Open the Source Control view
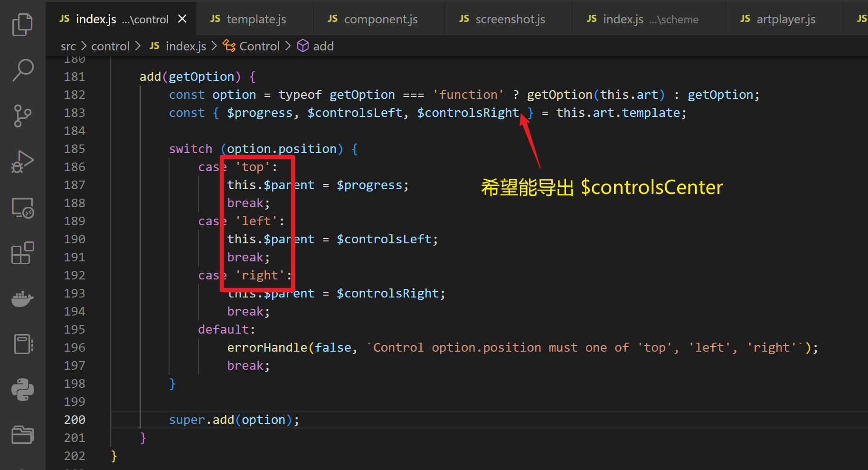Viewport: 868px width, 470px height. pos(22,116)
